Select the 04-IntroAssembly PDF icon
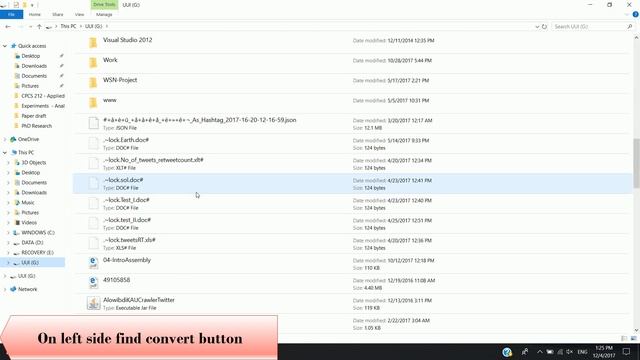The height and width of the screenshot is (360, 640). [93, 263]
